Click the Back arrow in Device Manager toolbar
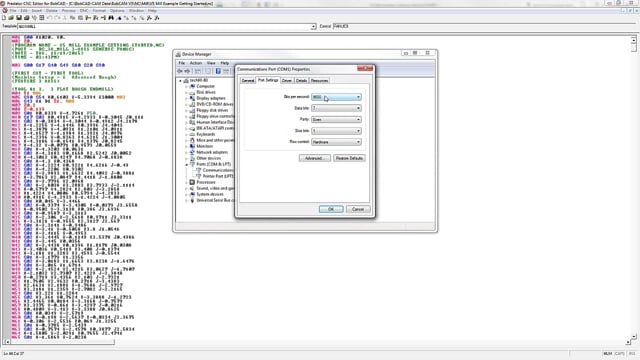Image resolution: width=640 pixels, height=360 pixels. 180,71
